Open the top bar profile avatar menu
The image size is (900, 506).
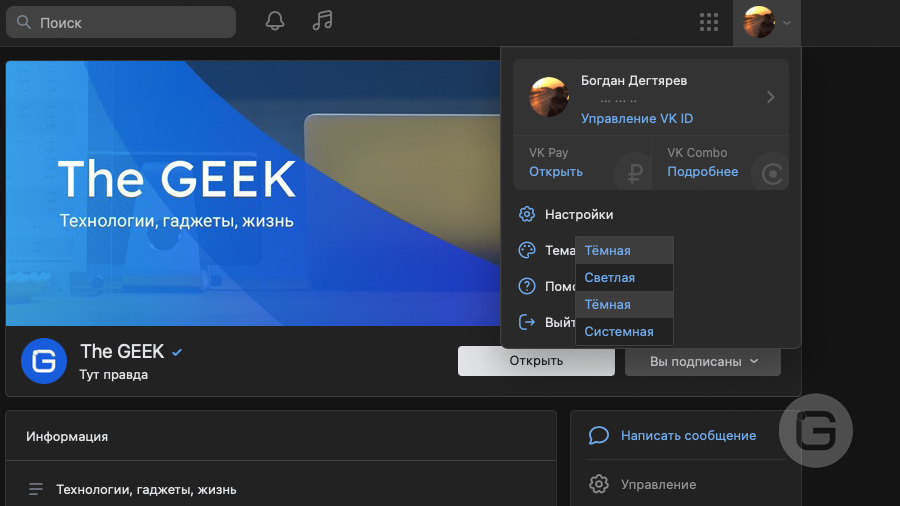(759, 22)
